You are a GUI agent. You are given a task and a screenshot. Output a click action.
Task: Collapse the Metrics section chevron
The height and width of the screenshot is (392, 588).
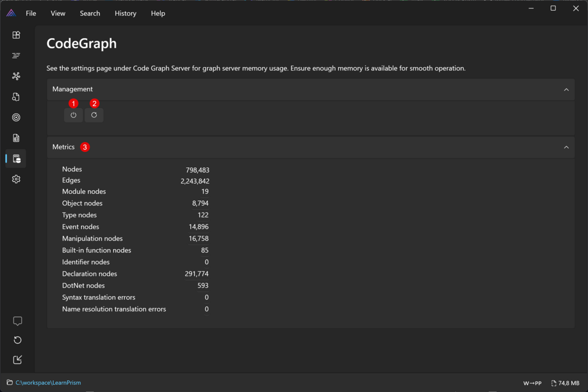coord(566,147)
